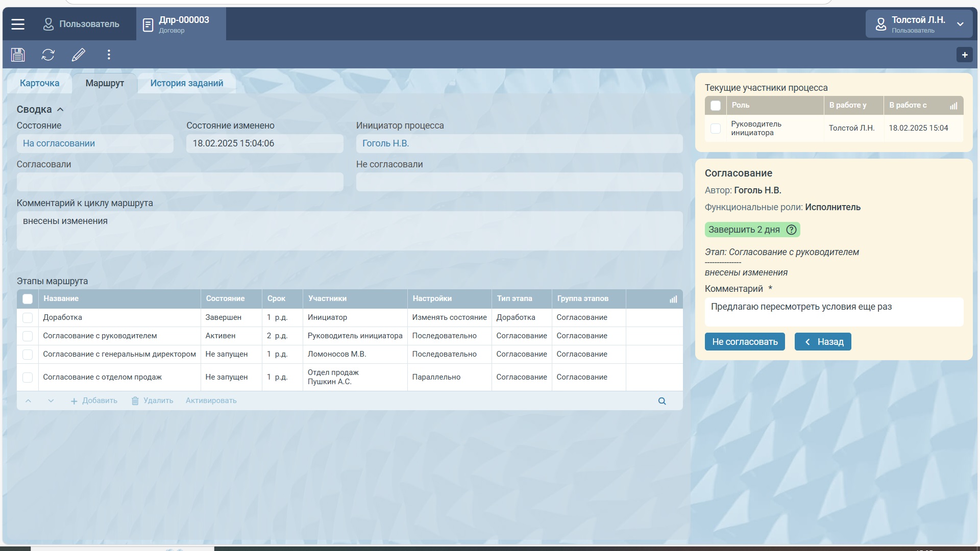Click the Гоголь Н.В. initiator link
This screenshot has height=551, width=980.
(385, 143)
